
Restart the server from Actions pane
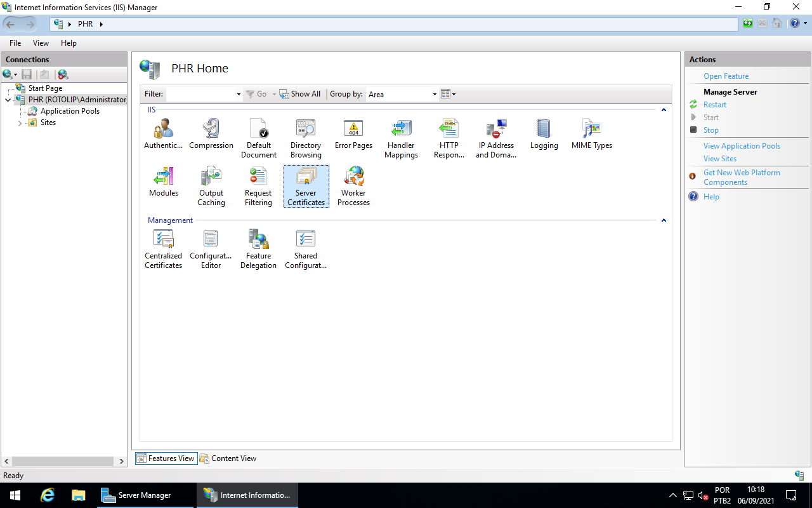tap(714, 104)
